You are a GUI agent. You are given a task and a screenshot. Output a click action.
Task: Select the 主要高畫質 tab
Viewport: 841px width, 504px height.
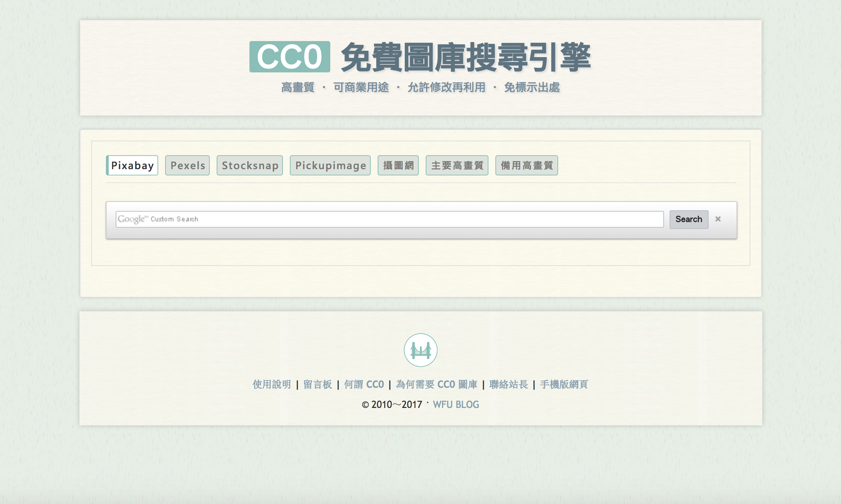(x=457, y=165)
